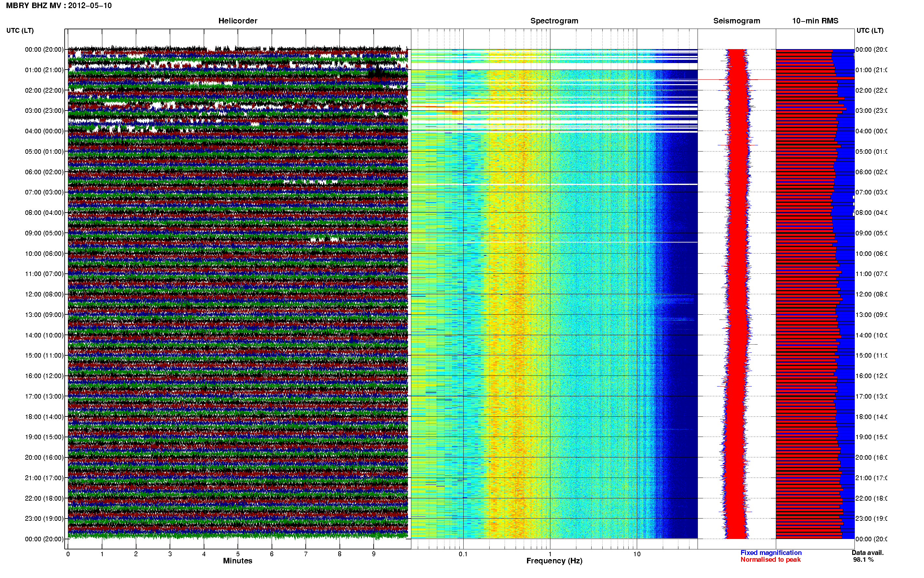Click the 'Frequency (Hz)' axis label
The height and width of the screenshot is (578, 924).
[554, 561]
